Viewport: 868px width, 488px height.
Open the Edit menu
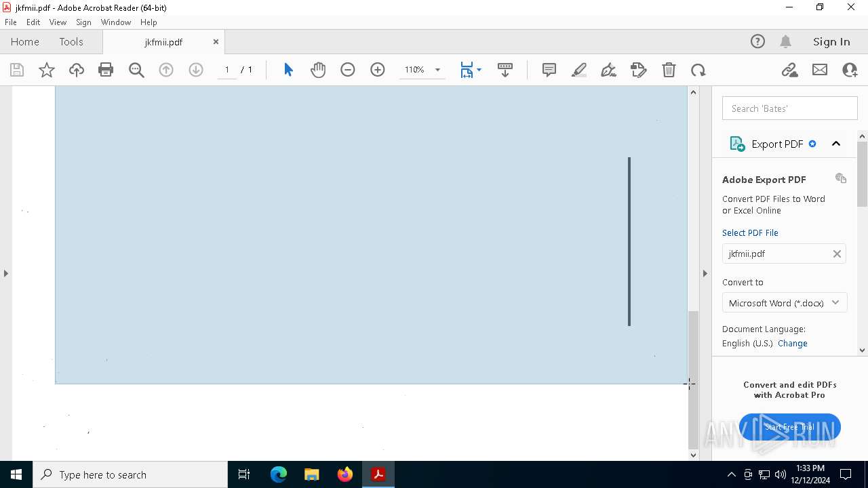[x=33, y=22]
